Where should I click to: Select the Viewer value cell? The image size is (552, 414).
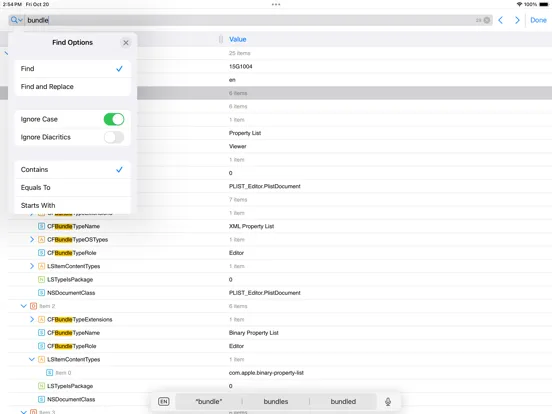[x=238, y=146]
